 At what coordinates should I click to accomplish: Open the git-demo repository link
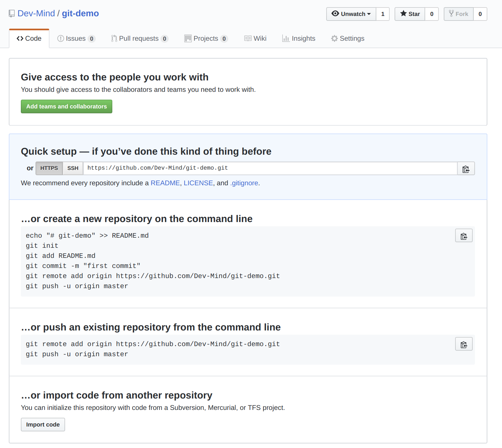[80, 13]
